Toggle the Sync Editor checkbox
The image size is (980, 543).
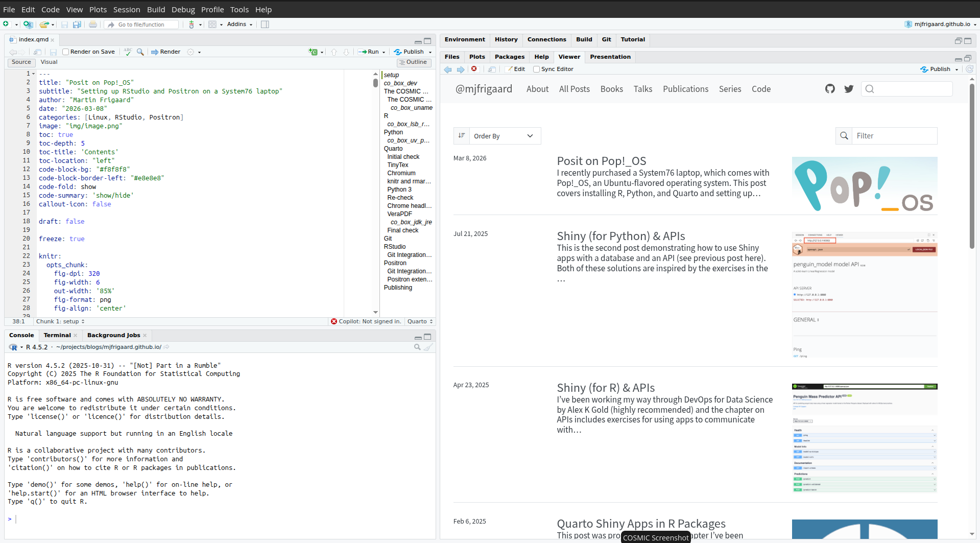[x=536, y=69]
